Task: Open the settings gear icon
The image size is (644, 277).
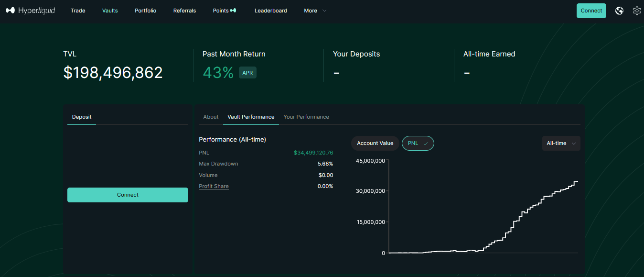Action: pos(637,11)
